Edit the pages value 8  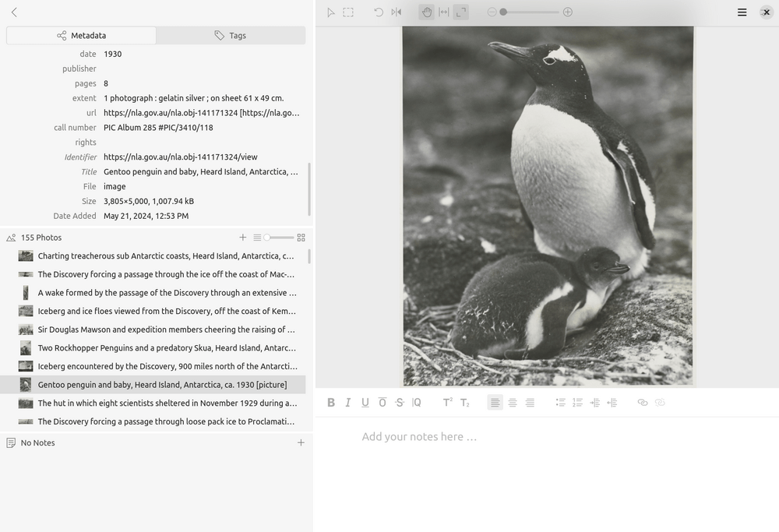click(x=106, y=83)
